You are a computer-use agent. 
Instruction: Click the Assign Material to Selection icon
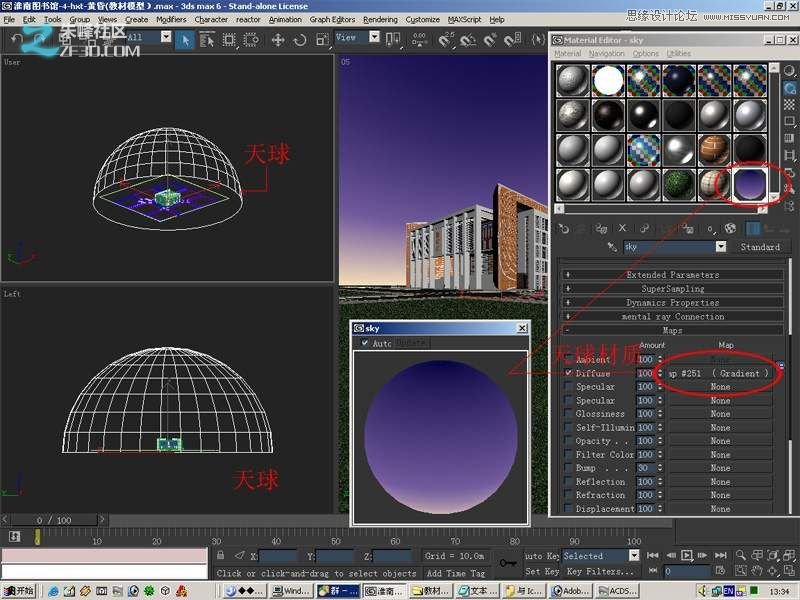tap(601, 226)
